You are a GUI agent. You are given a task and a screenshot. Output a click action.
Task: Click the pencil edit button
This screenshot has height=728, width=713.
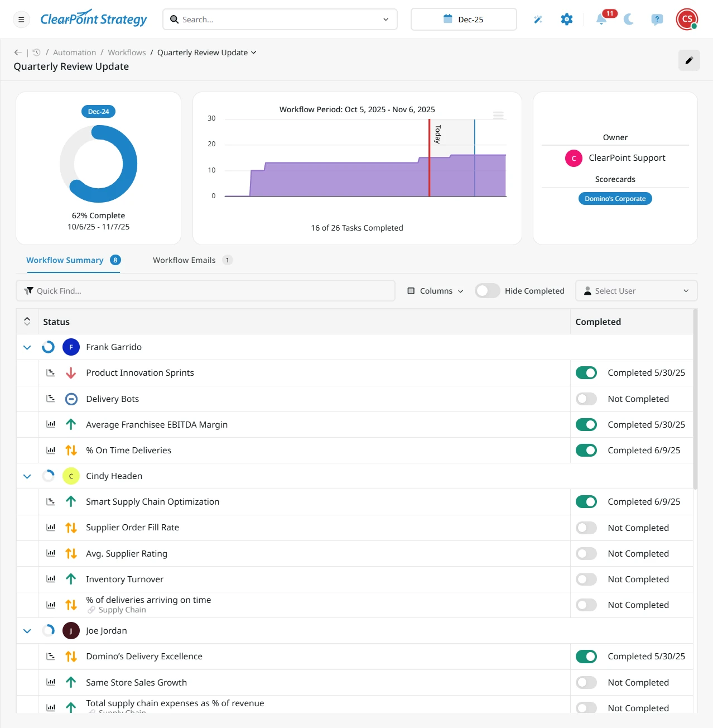tap(689, 60)
